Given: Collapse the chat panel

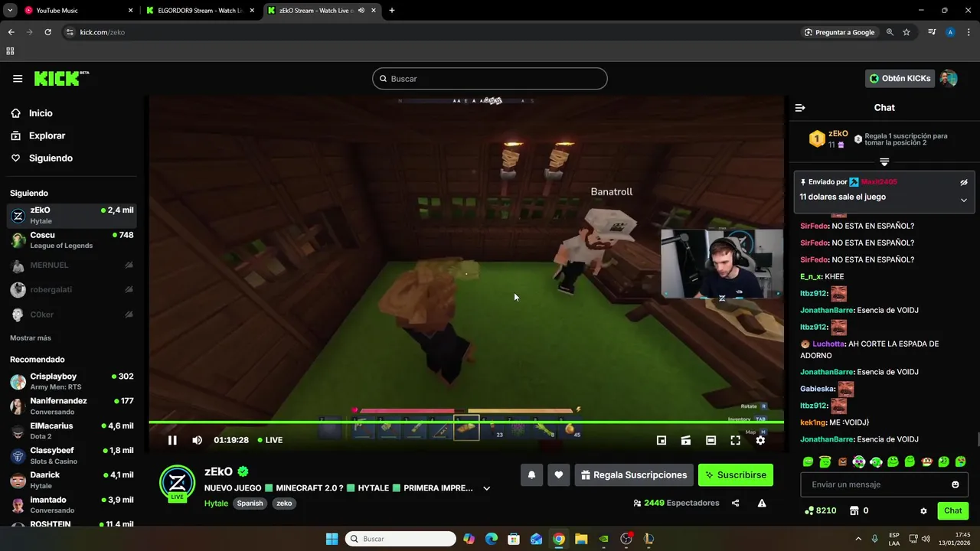Looking at the screenshot, I should pyautogui.click(x=800, y=108).
